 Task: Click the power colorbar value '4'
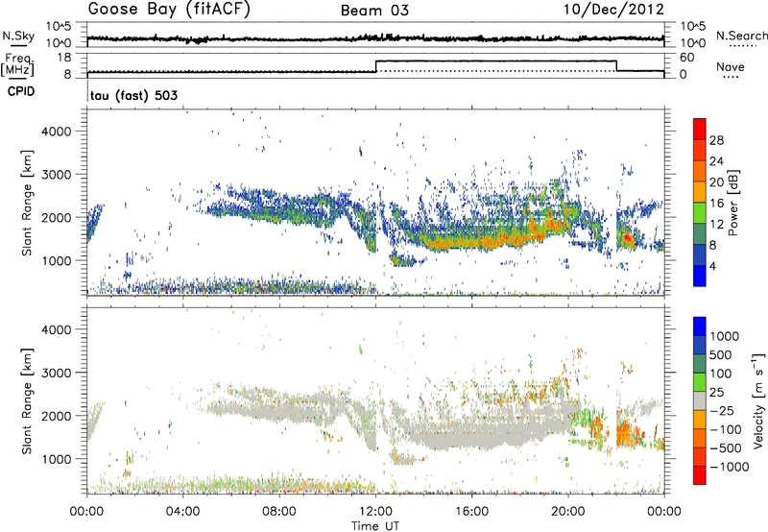tap(713, 266)
